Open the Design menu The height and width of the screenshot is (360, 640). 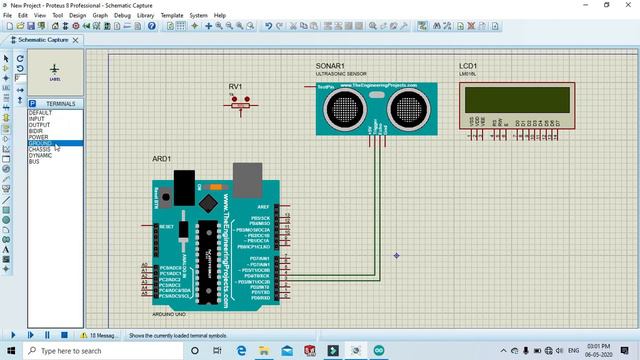78,16
